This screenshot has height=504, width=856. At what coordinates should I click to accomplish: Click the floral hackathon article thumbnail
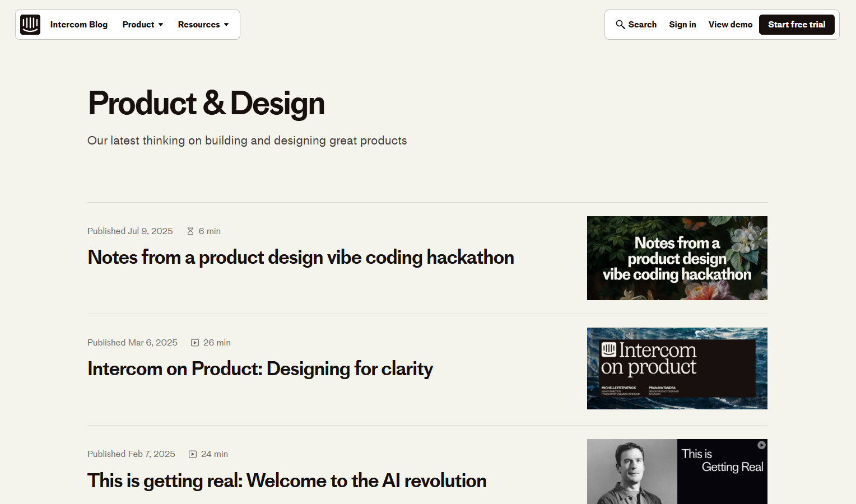tap(677, 258)
